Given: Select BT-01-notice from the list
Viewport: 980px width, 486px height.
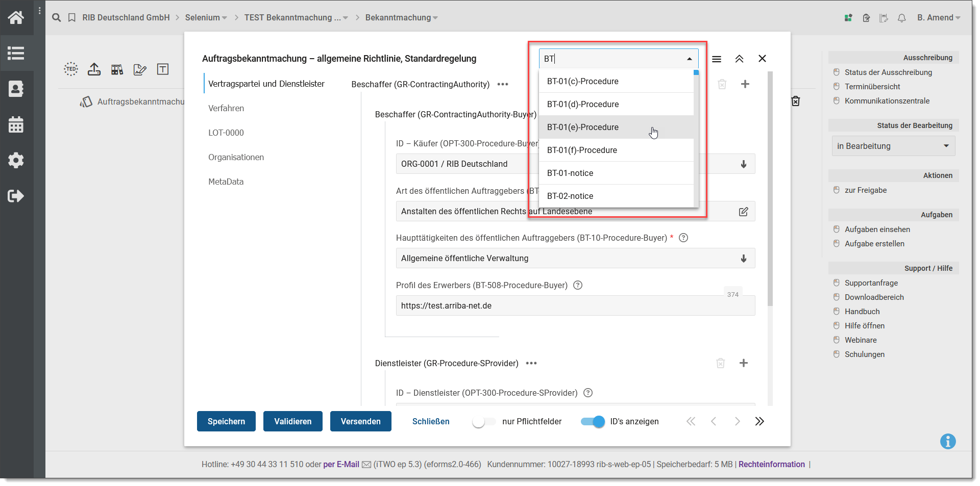Looking at the screenshot, I should [x=616, y=173].
